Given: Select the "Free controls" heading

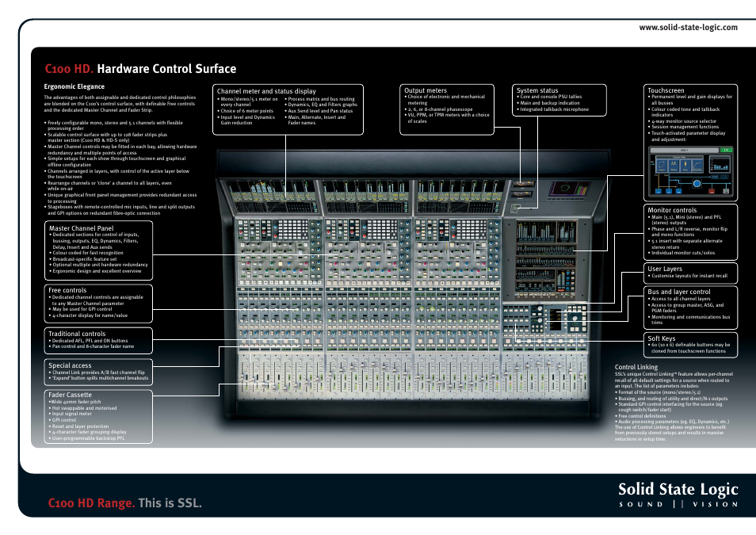Looking at the screenshot, I should (x=67, y=290).
